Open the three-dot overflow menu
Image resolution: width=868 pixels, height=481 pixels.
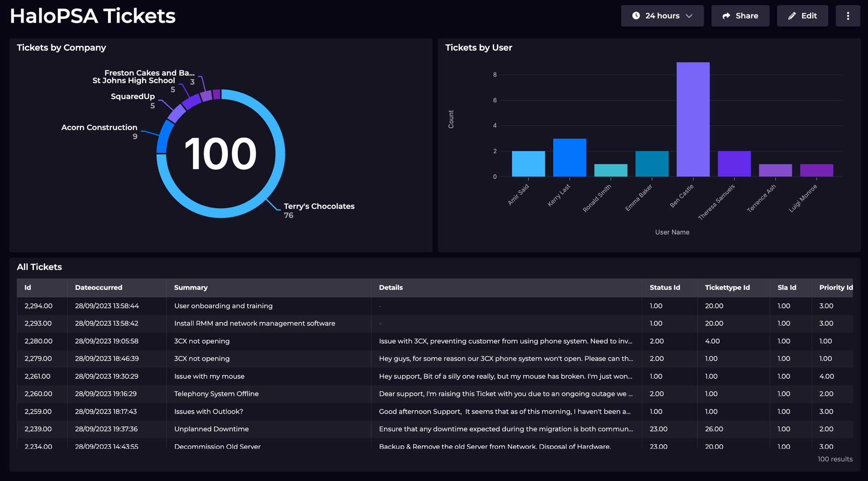pyautogui.click(x=848, y=15)
